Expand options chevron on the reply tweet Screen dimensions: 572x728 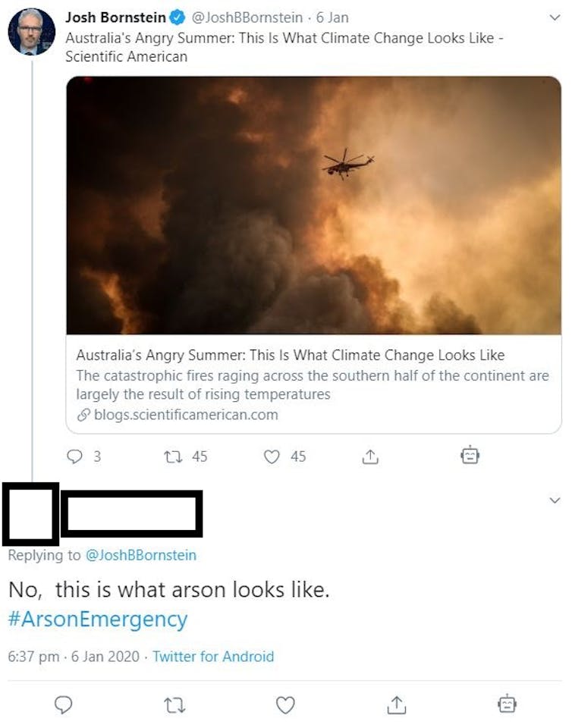tap(554, 500)
